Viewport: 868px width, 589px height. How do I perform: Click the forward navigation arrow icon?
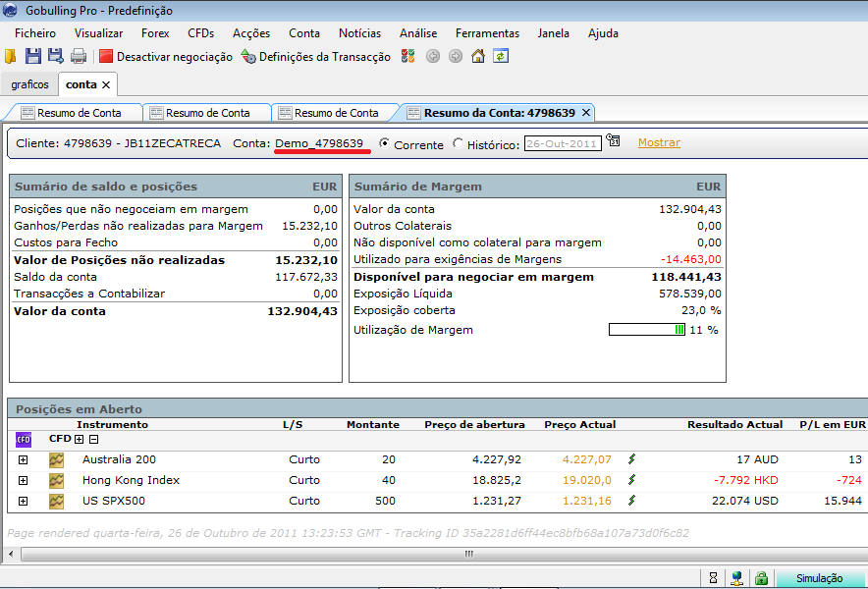[456, 56]
